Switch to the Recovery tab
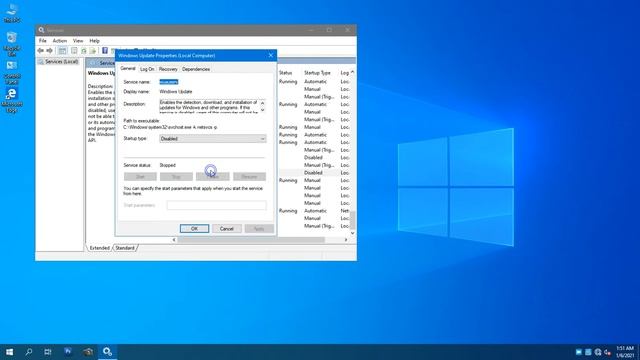The width and height of the screenshot is (640, 360). [x=168, y=69]
